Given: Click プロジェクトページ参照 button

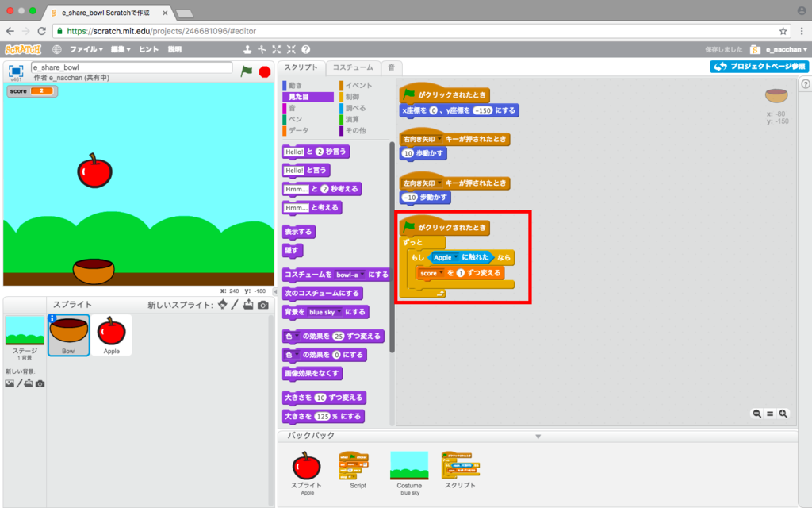Looking at the screenshot, I should tap(759, 67).
